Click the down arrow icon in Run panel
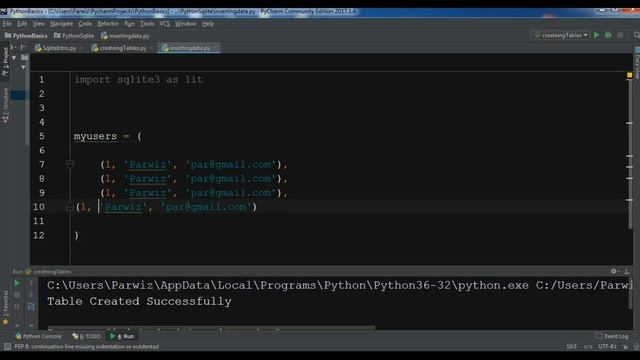This screenshot has width=640, height=360. tap(31, 295)
